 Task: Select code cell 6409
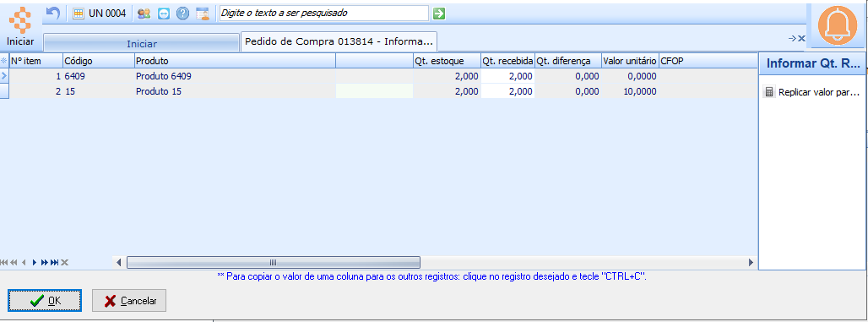[x=99, y=76]
